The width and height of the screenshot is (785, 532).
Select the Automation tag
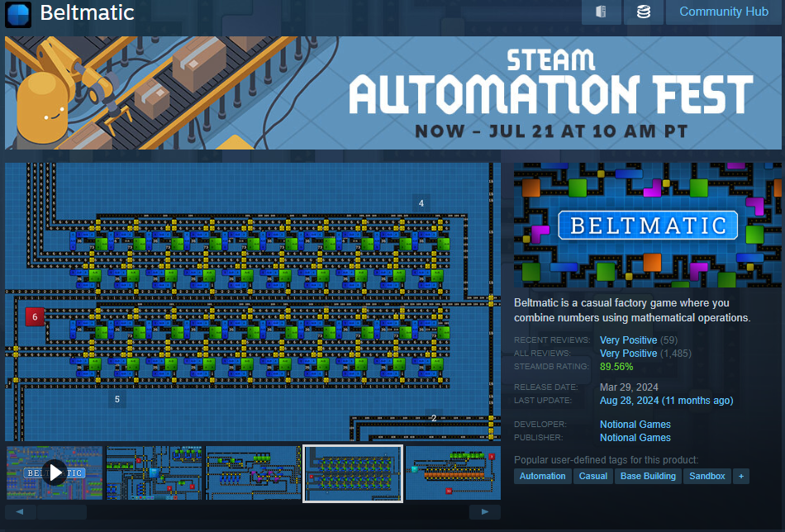(542, 476)
